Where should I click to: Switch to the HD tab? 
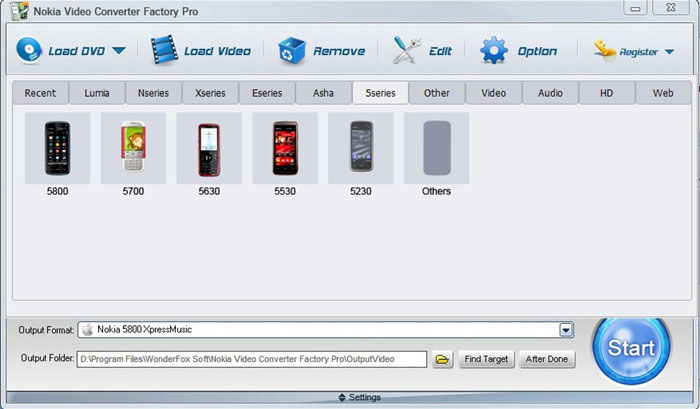[x=606, y=93]
